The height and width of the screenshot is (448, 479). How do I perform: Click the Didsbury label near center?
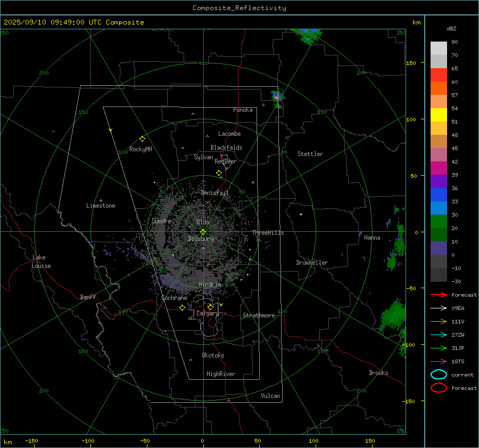point(201,239)
